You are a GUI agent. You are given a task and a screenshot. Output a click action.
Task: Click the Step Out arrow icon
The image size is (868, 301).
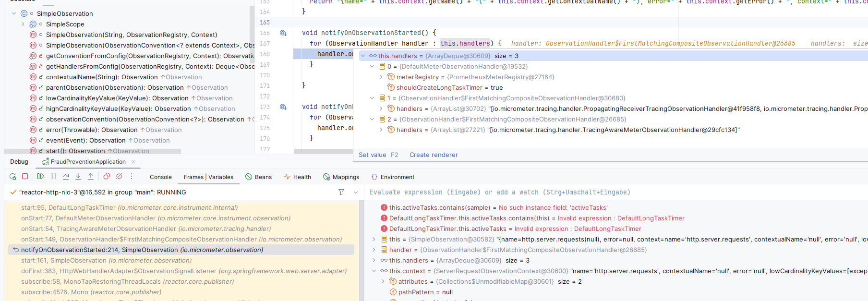pos(91,177)
